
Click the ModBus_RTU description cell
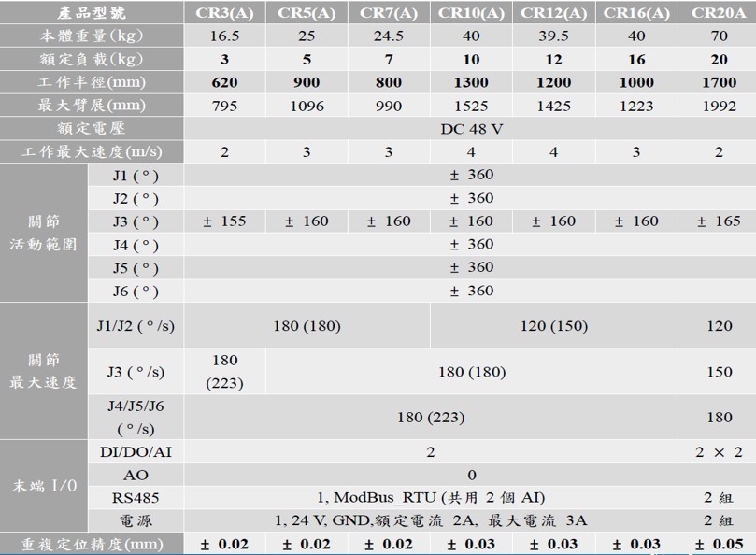coord(431,498)
